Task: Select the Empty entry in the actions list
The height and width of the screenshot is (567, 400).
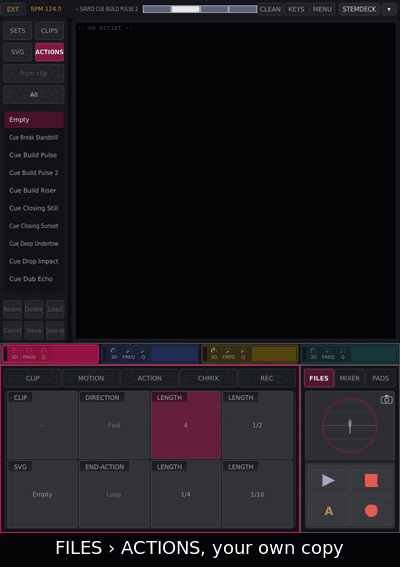Action: click(34, 120)
